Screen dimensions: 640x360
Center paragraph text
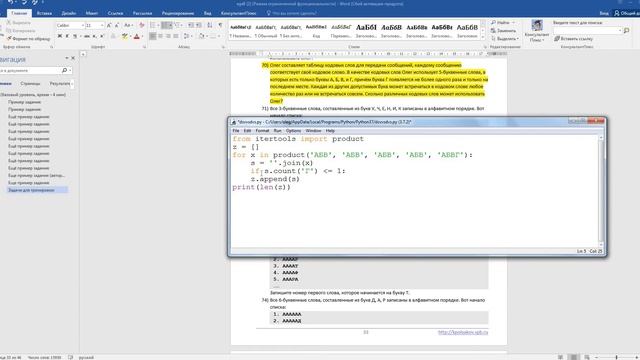(x=160, y=36)
